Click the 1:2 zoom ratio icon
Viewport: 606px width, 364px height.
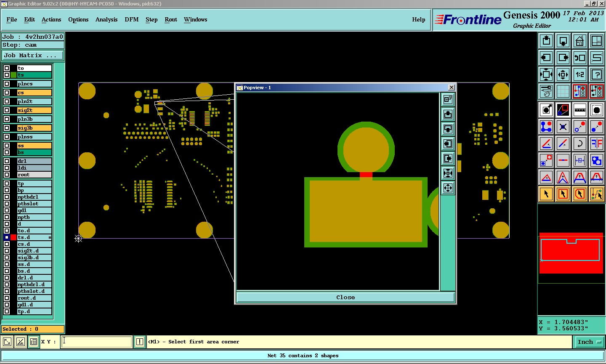(580, 74)
